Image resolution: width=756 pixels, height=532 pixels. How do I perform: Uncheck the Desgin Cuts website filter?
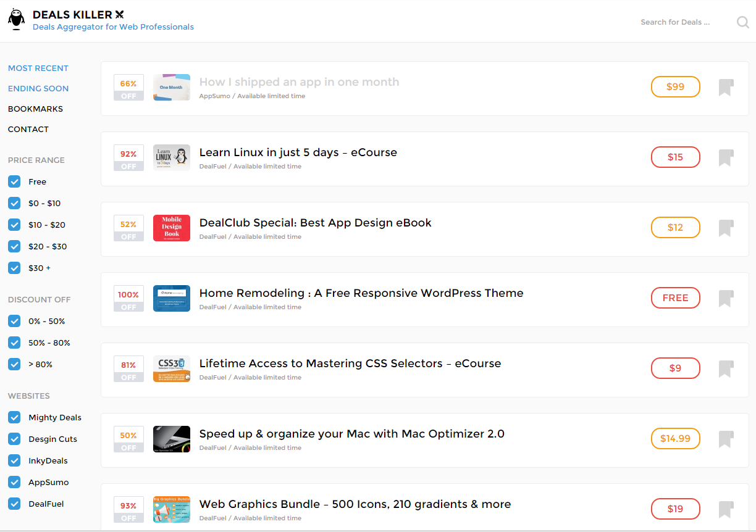[x=14, y=439]
